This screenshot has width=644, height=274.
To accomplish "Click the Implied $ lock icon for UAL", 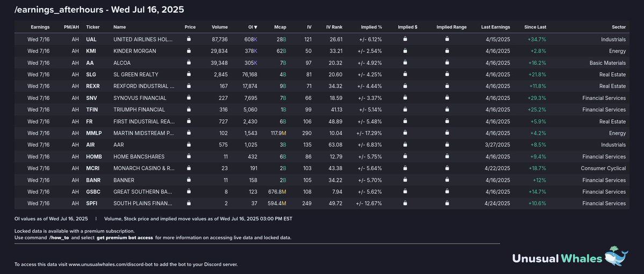I will click(405, 39).
